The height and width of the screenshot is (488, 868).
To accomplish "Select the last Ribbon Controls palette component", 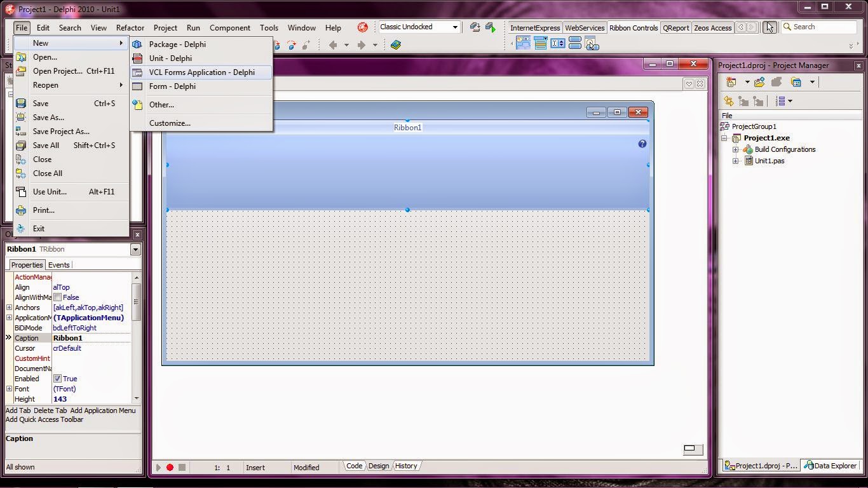I will click(x=592, y=43).
